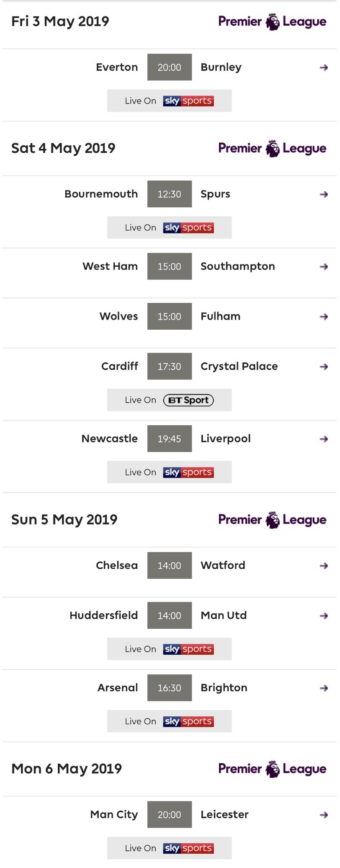Open arrow for Huddersfield vs Man Utd
Screen dimensions: 340x868
click(324, 616)
